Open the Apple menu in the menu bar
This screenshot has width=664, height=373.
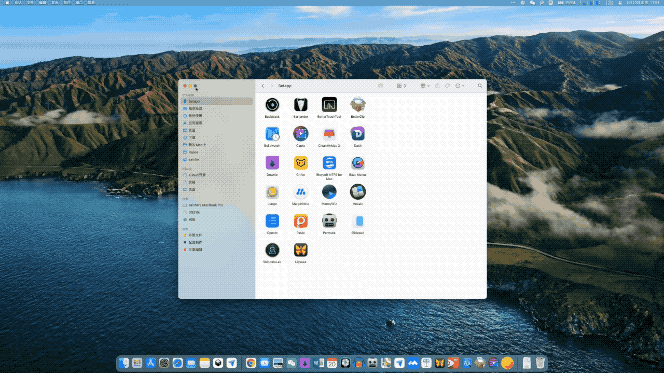click(x=7, y=3)
